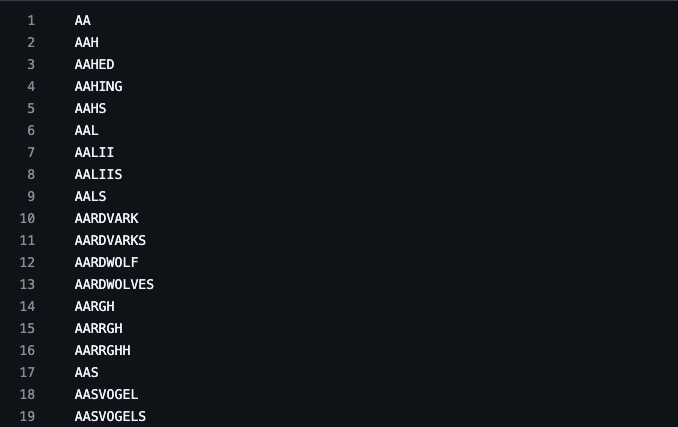Place cursor on the word AALS
678x427 pixels.
coord(90,196)
